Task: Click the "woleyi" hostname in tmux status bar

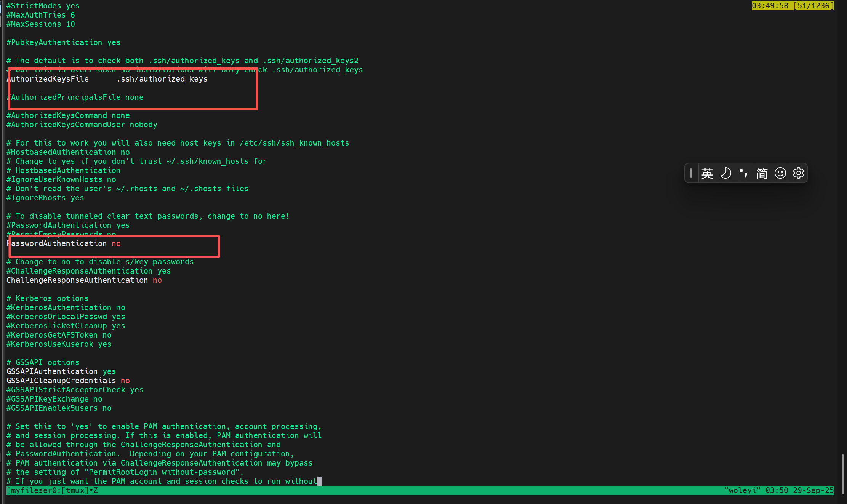Action: 742,490
